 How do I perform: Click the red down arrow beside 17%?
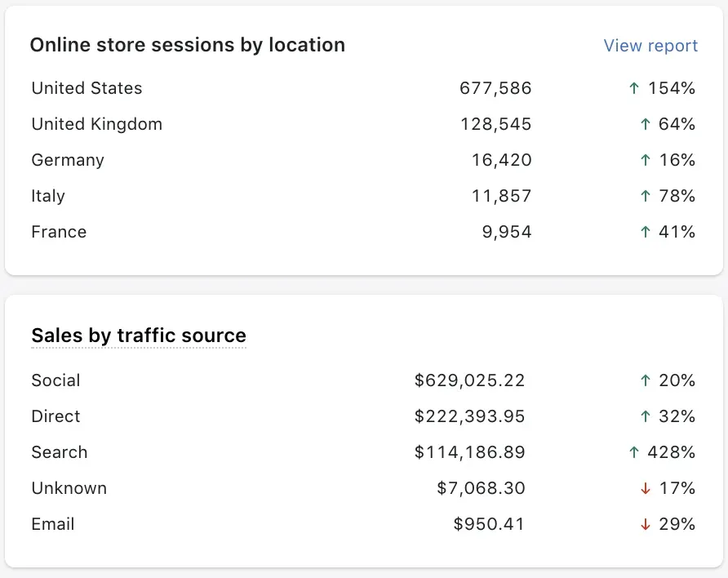coord(645,488)
